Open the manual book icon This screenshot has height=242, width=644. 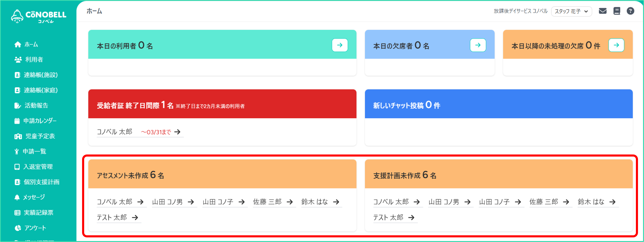click(x=616, y=11)
